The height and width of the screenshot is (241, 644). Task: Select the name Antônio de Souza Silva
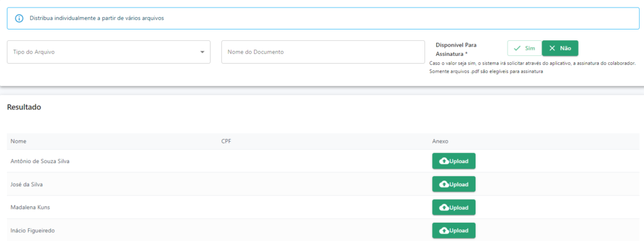coord(40,161)
